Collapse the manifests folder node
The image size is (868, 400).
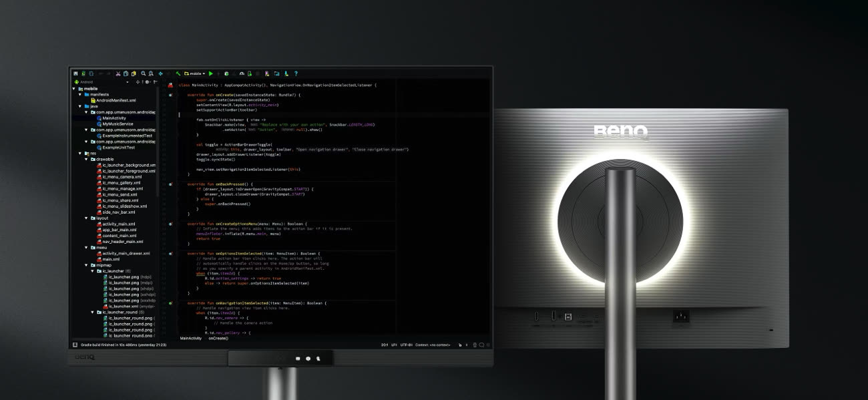point(80,94)
